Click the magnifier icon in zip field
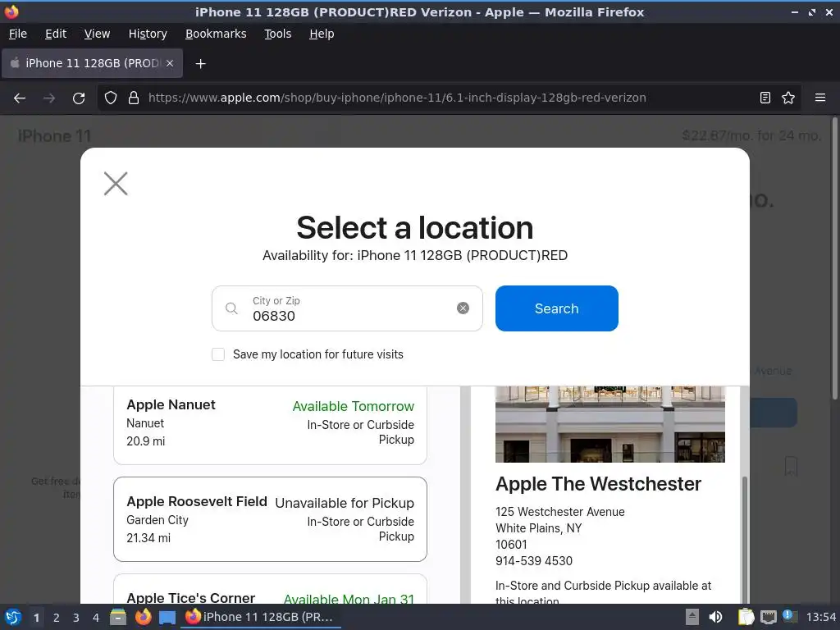 point(231,308)
